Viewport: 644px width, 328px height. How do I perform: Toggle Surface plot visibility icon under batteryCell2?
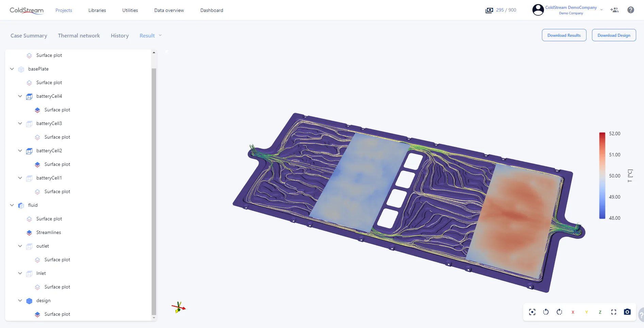coord(37,165)
